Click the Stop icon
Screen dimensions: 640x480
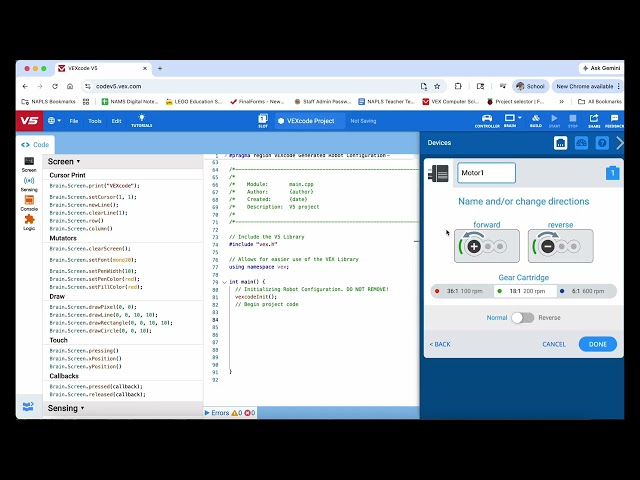573,120
